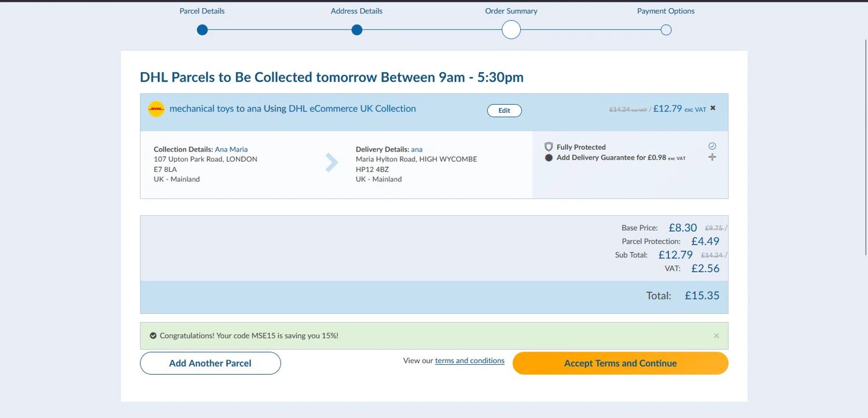This screenshot has height=418, width=868.
Task: Open collection contact Ana Maria link
Action: click(x=231, y=149)
